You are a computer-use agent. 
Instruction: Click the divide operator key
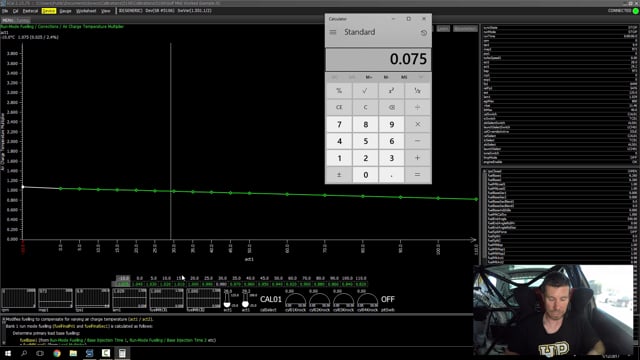tap(417, 107)
